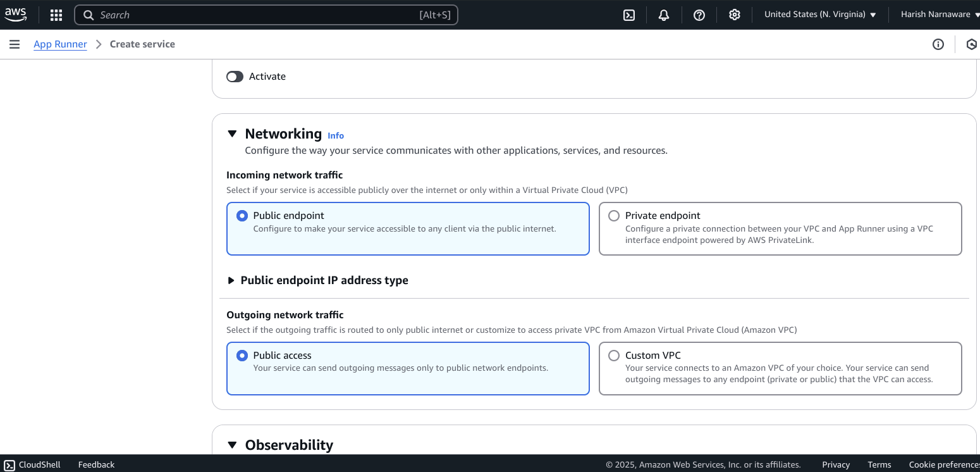The height and width of the screenshot is (472, 980).
Task: Open the help question mark icon
Action: pos(699,15)
